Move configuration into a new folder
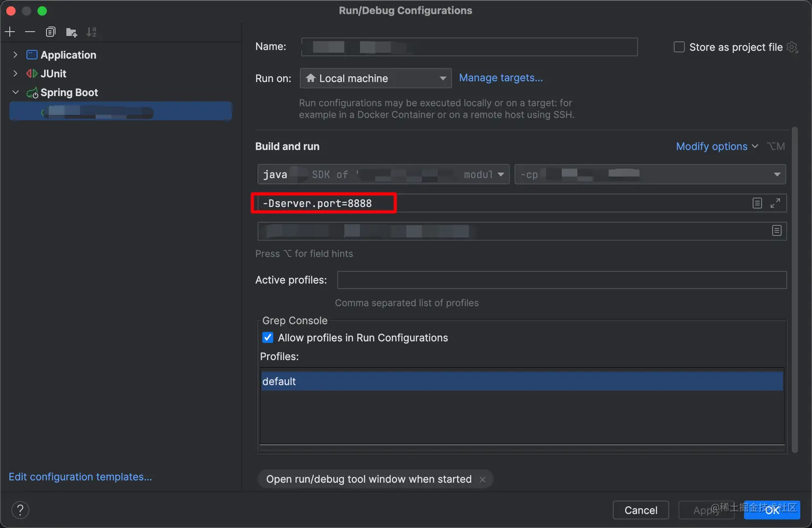 coord(71,33)
